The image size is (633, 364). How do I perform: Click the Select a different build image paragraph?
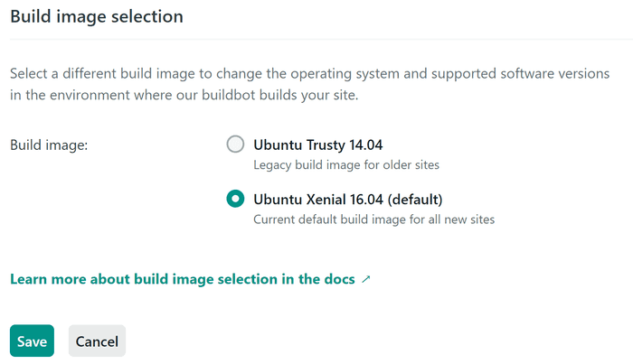pos(309,84)
